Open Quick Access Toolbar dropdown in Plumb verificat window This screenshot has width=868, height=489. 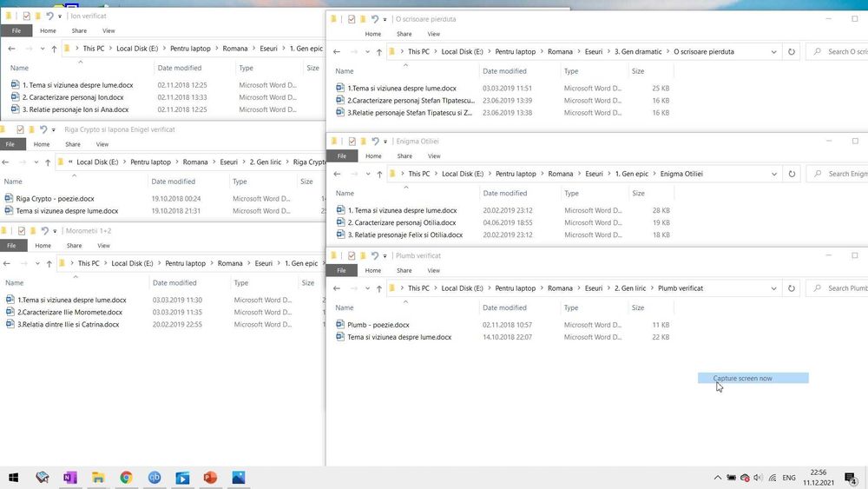(x=385, y=256)
